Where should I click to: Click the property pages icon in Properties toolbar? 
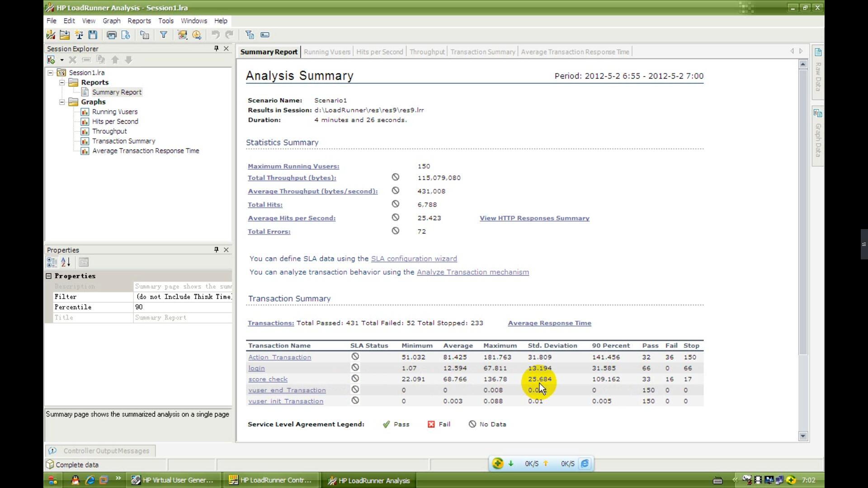84,262
